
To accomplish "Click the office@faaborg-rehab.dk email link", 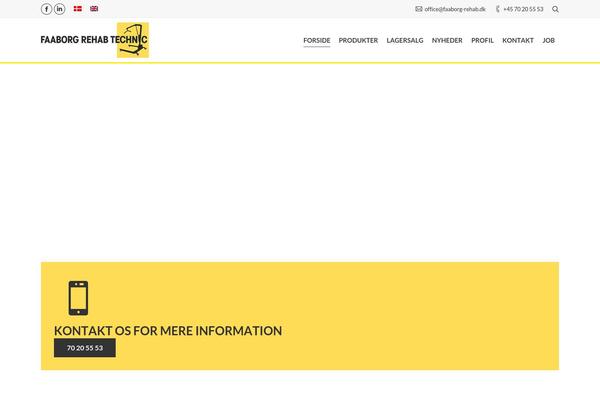I will pyautogui.click(x=455, y=9).
